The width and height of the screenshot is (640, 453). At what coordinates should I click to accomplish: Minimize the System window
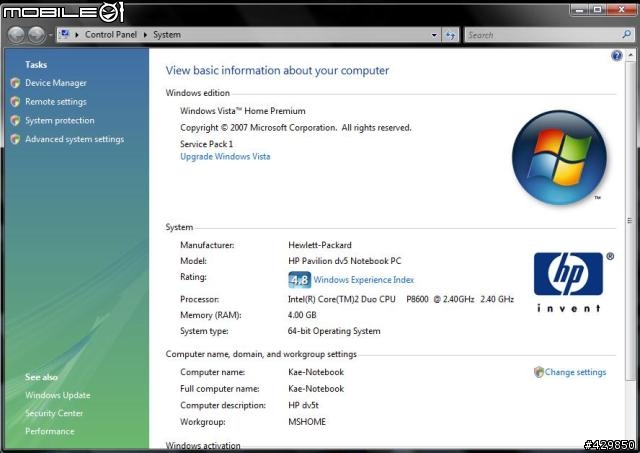579,9
